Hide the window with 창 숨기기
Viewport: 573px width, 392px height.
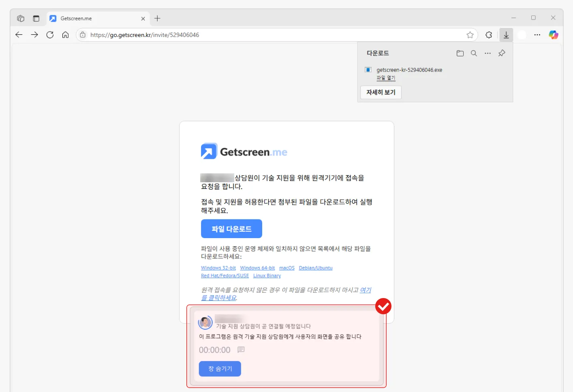(x=220, y=369)
